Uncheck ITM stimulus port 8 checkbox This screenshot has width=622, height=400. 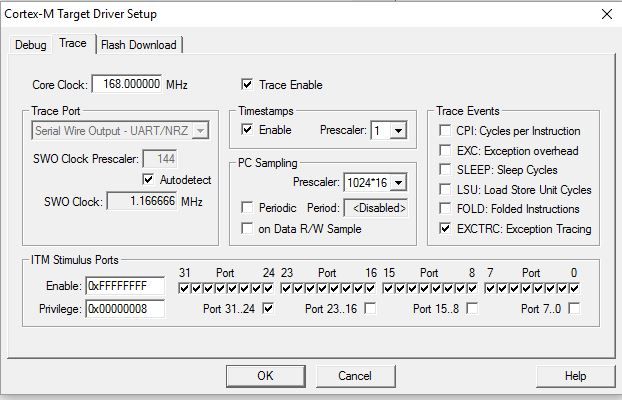coord(472,288)
